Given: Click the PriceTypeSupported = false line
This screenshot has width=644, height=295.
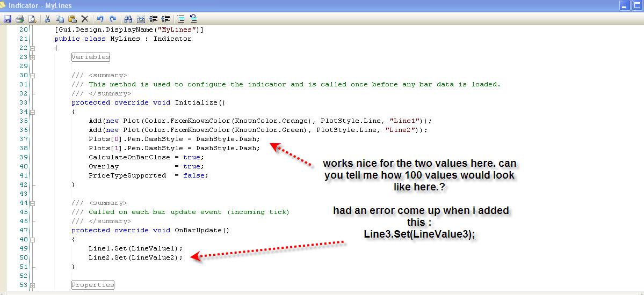Looking at the screenshot, I should pyautogui.click(x=149, y=175).
